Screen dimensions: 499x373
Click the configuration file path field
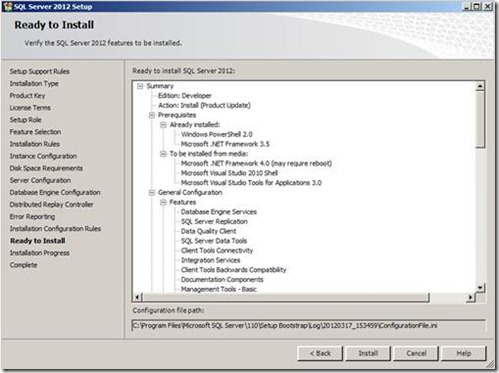308,325
